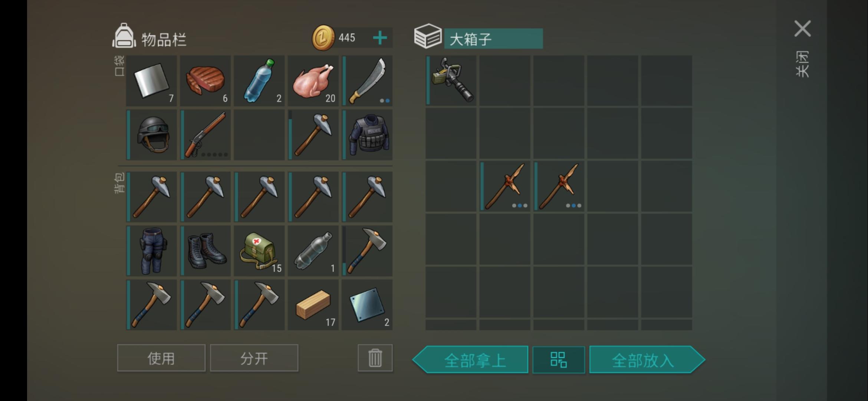Select the tactical helmet item

(x=151, y=135)
